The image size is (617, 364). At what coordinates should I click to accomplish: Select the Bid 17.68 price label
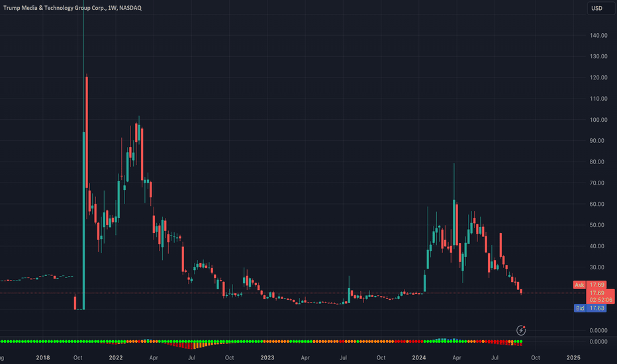coord(590,308)
